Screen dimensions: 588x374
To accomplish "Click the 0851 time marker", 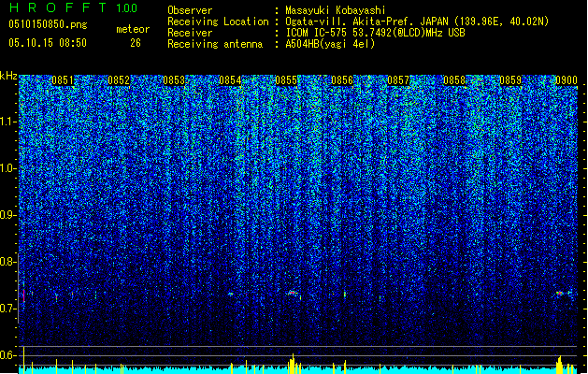I will 63,80.
